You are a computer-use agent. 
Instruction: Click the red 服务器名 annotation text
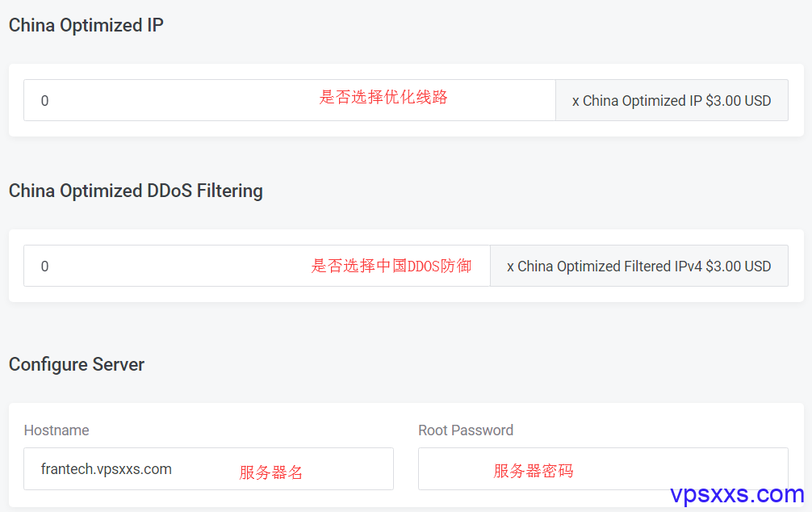271,472
